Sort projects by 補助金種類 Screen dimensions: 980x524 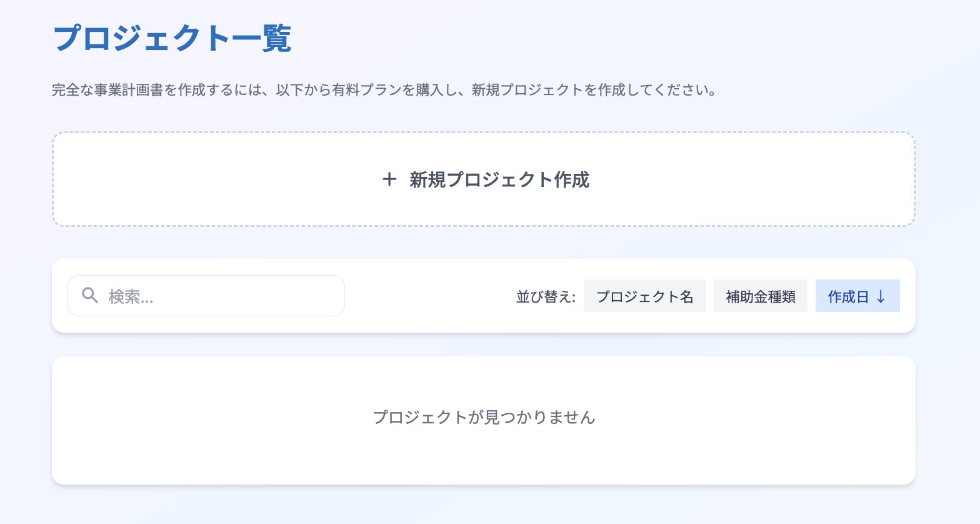tap(760, 296)
